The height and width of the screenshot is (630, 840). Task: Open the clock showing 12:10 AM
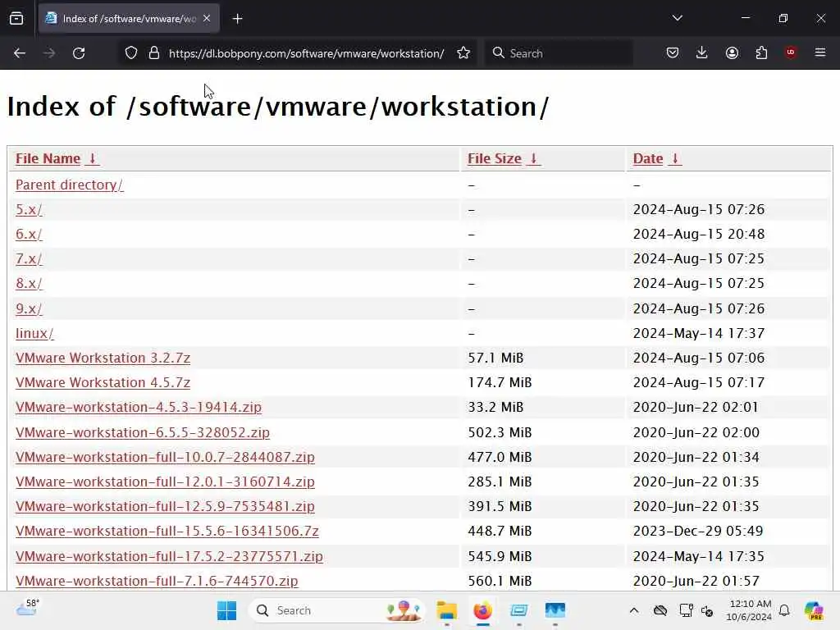tap(749, 610)
